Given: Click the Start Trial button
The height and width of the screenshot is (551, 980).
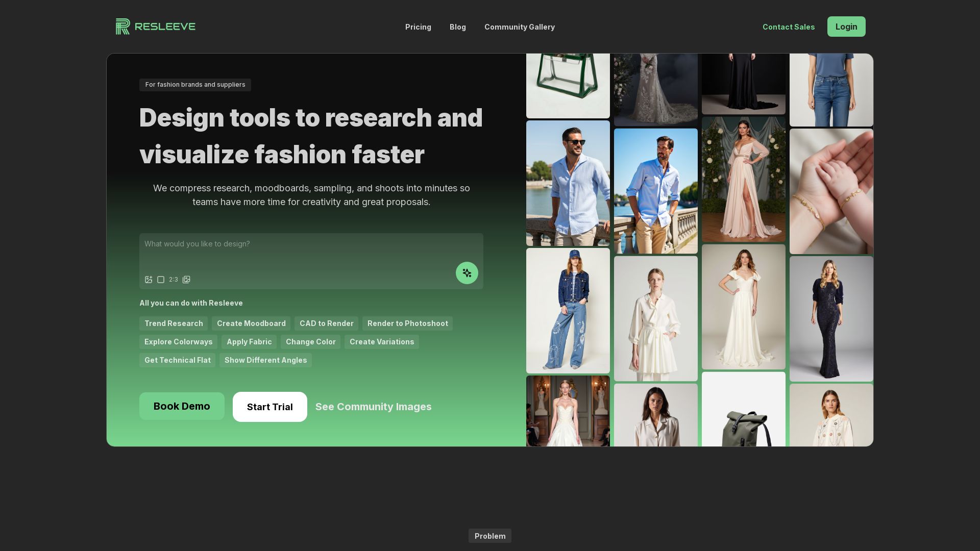Looking at the screenshot, I should 269,407.
